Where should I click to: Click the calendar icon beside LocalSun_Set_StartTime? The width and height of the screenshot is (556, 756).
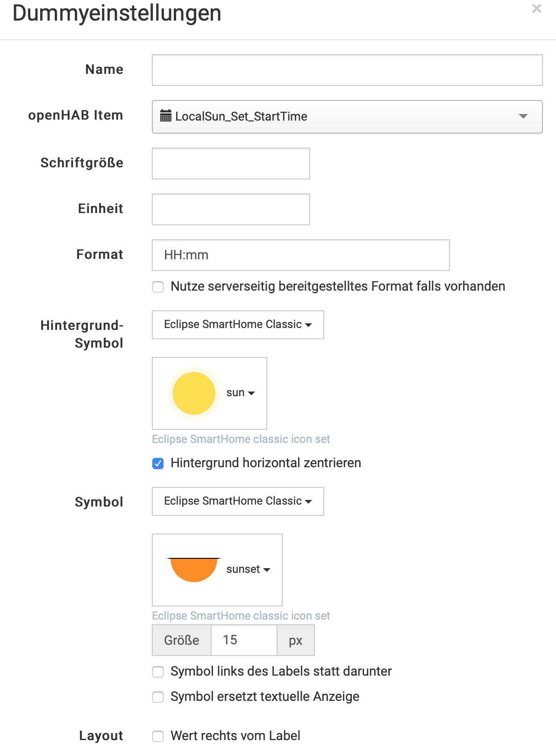coord(165,116)
